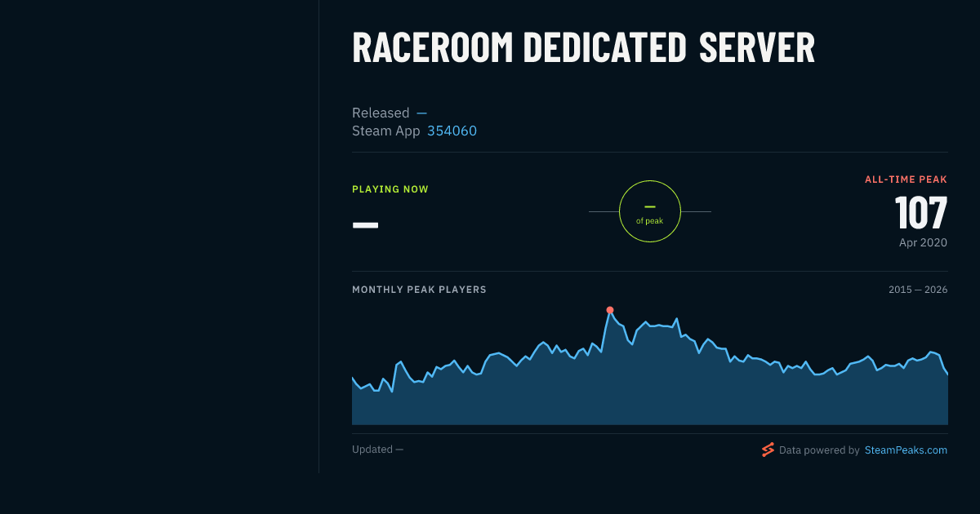
Task: Click the Apr 2020 peak date
Action: click(x=923, y=242)
